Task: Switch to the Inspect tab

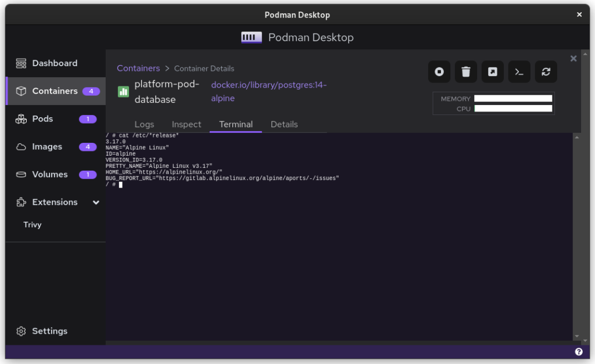Action: click(186, 124)
